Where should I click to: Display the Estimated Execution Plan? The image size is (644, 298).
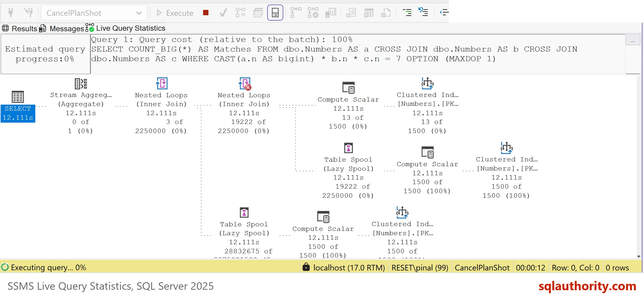[240, 13]
